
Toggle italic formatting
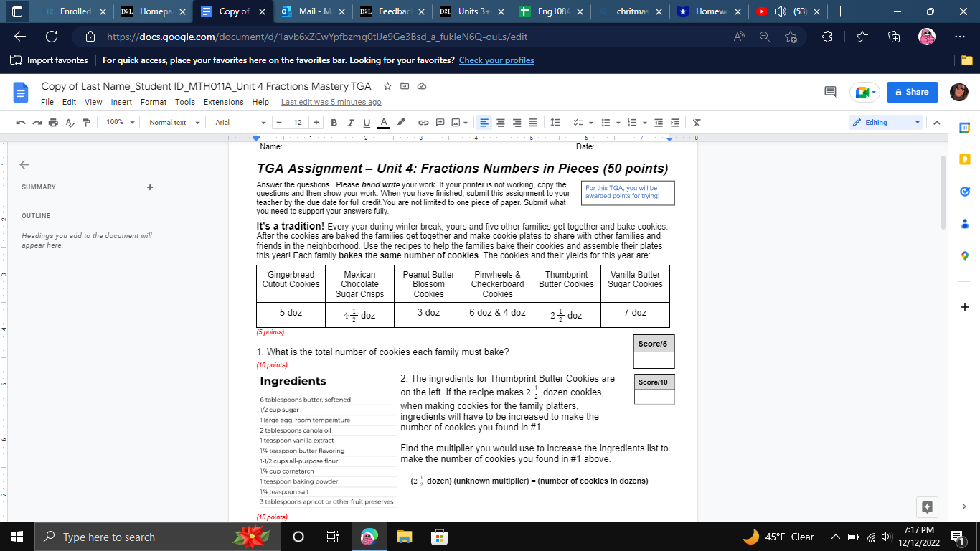point(350,122)
